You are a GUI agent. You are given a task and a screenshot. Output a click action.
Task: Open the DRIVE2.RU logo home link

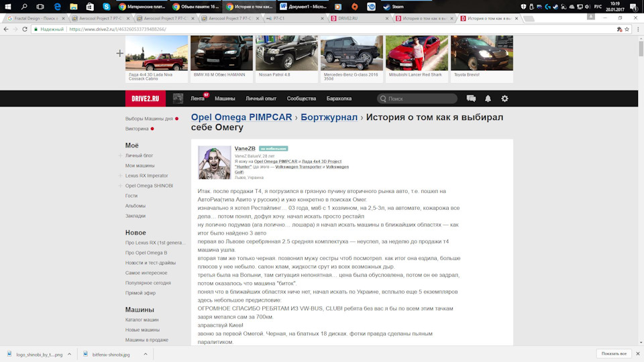146,99
